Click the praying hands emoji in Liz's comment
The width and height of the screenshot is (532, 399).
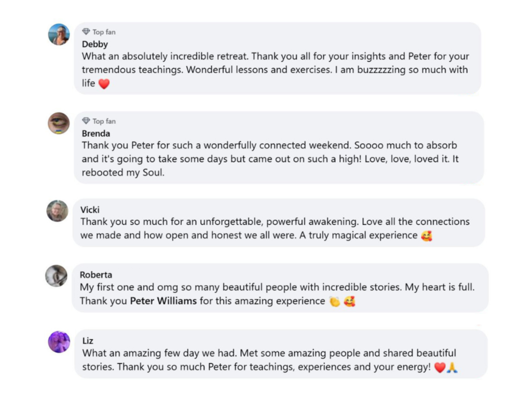pyautogui.click(x=452, y=367)
